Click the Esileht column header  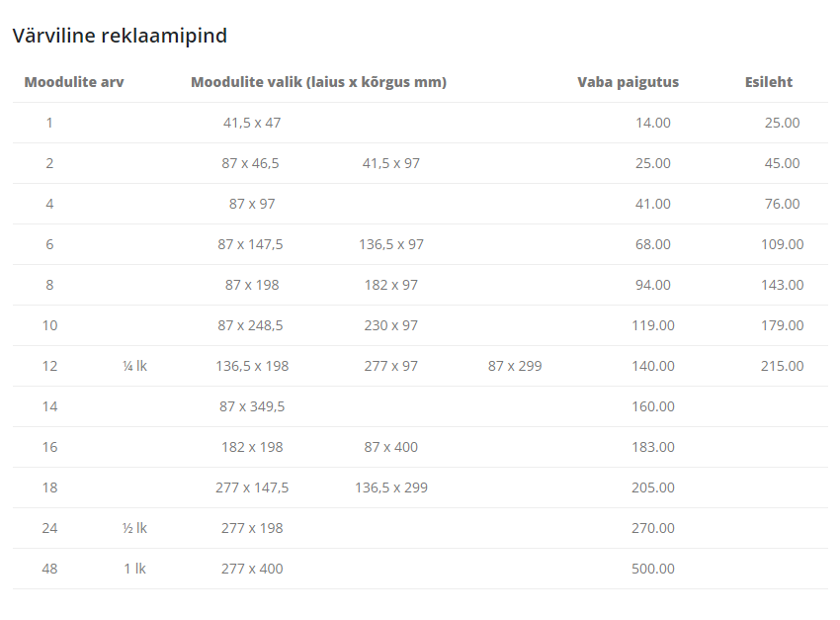[x=769, y=82]
